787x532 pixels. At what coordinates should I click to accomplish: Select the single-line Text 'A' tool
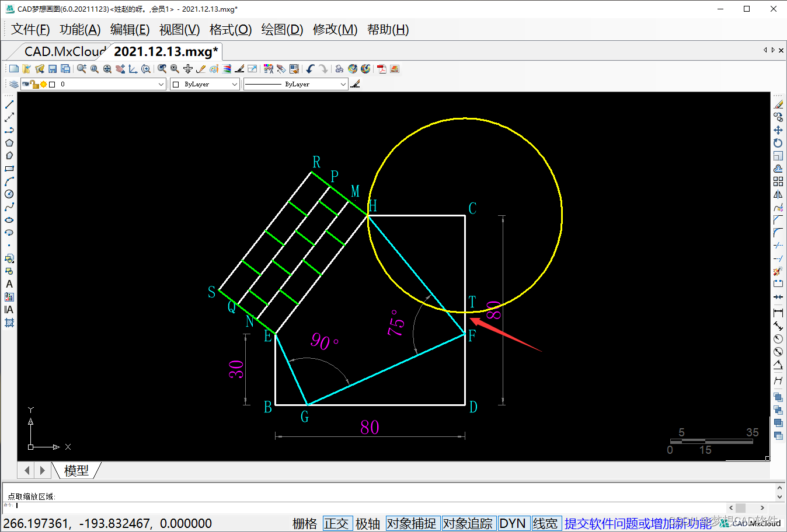point(9,284)
